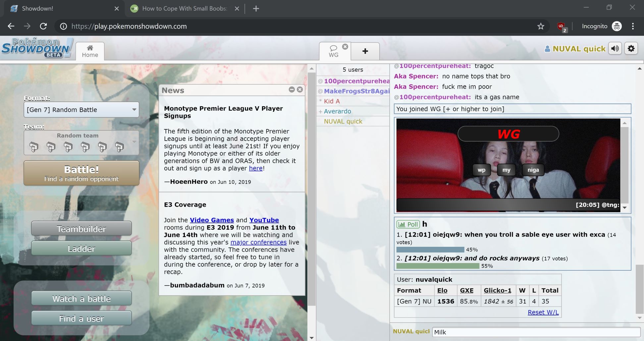Select user 100percentpureheat in user list
Viewport: 644px width, 341px height.
point(353,81)
